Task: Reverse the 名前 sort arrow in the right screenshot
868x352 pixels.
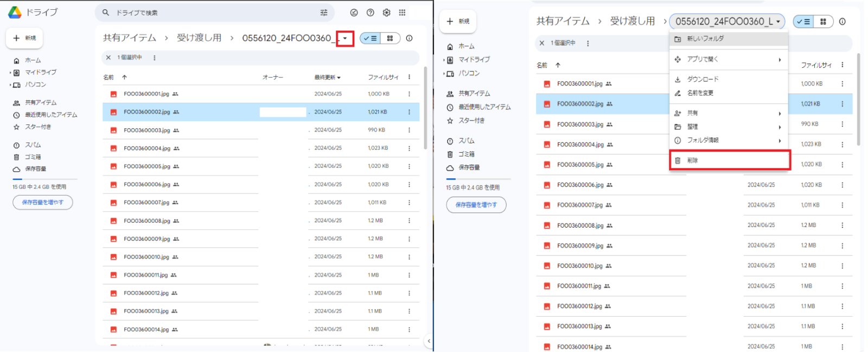Action: coord(558,65)
